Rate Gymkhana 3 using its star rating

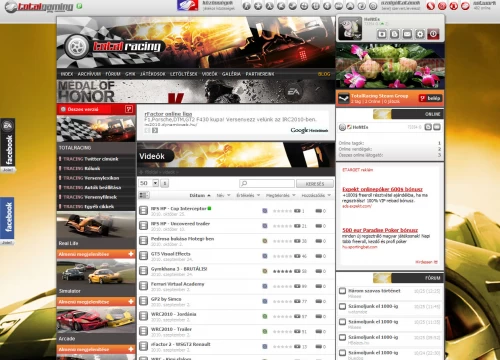point(282,271)
